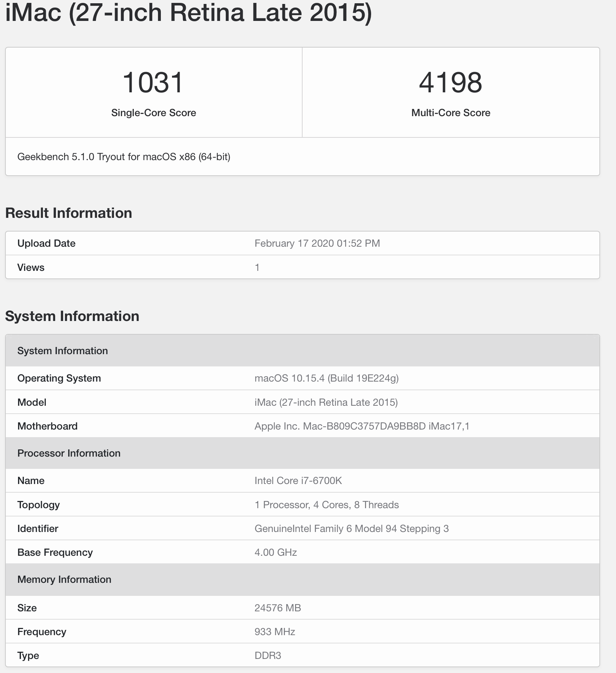
Task: Select the multi-core score 4198
Action: pyautogui.click(x=450, y=83)
